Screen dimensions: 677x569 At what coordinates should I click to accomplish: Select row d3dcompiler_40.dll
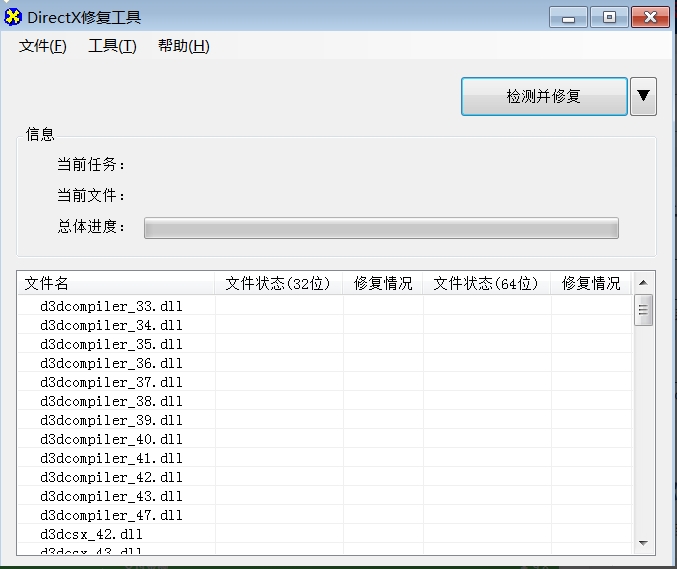tap(325, 439)
